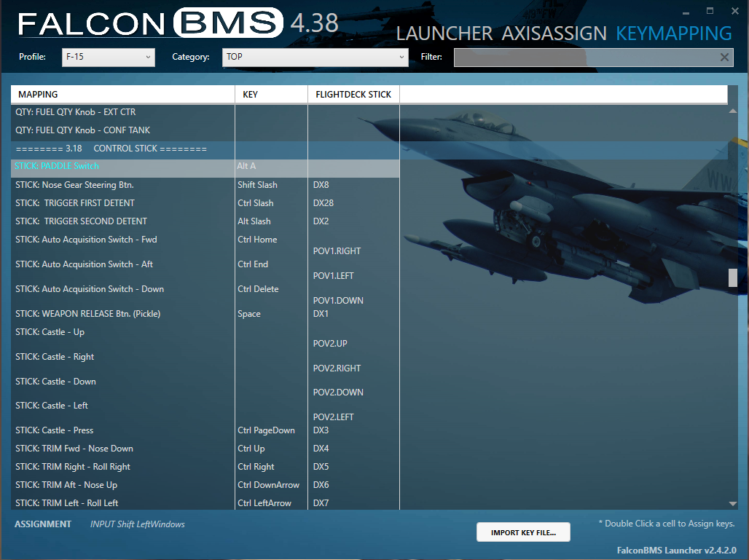This screenshot has width=749, height=560.
Task: Close the Falcon BMS launcher window
Action: click(734, 10)
